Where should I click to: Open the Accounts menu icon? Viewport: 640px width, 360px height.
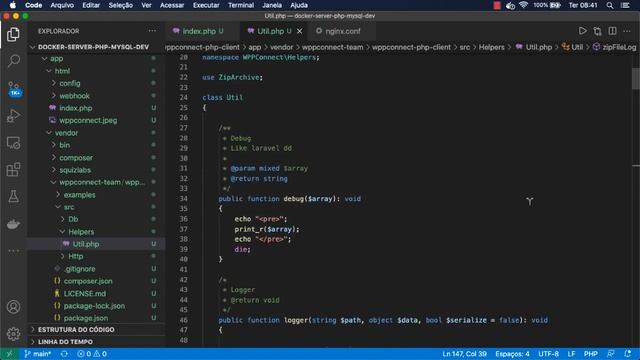[13, 307]
